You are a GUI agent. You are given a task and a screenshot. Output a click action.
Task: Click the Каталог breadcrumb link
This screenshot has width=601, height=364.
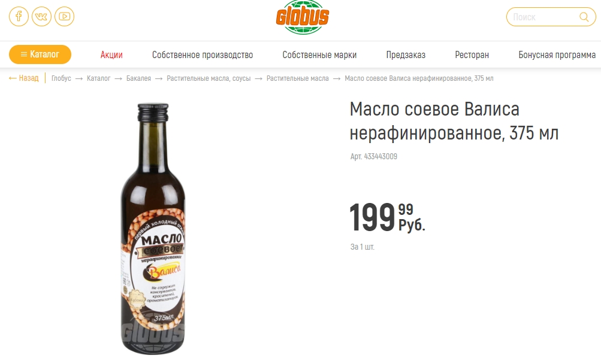coord(98,78)
